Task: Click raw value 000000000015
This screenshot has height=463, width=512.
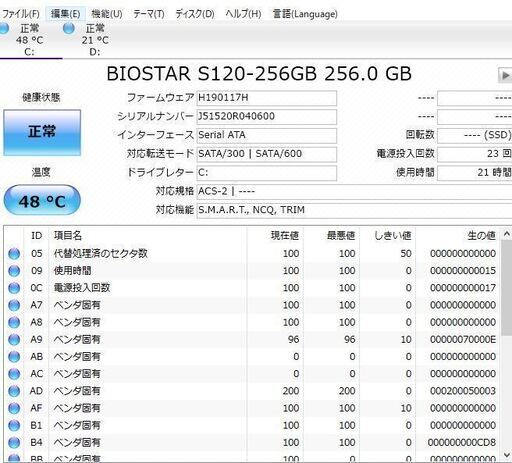Action: coord(463,271)
